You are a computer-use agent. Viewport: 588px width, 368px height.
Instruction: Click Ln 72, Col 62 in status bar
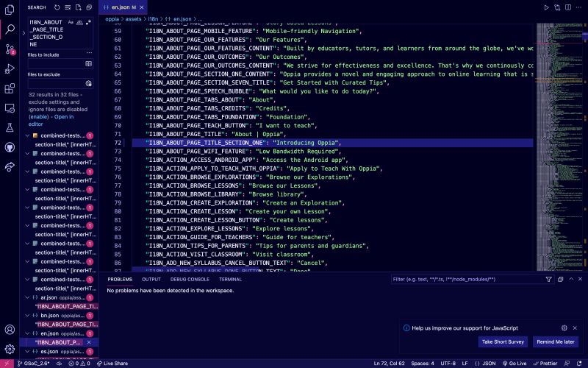(389, 364)
